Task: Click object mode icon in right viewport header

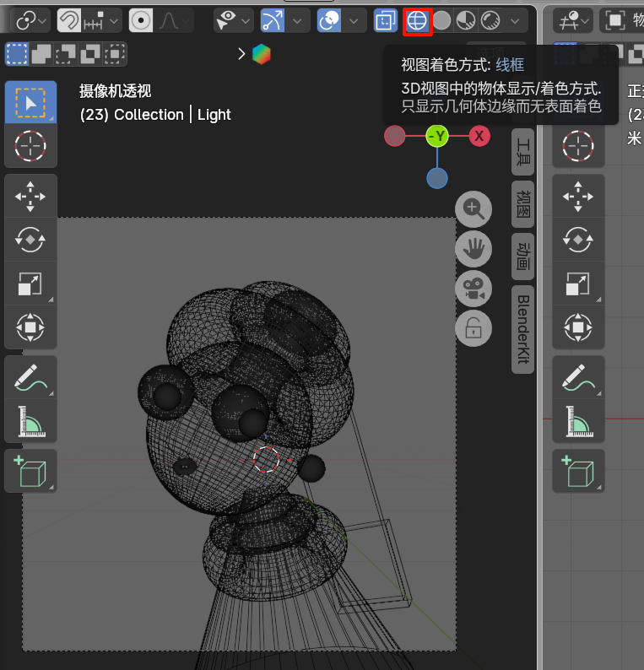Action: pyautogui.click(x=614, y=20)
